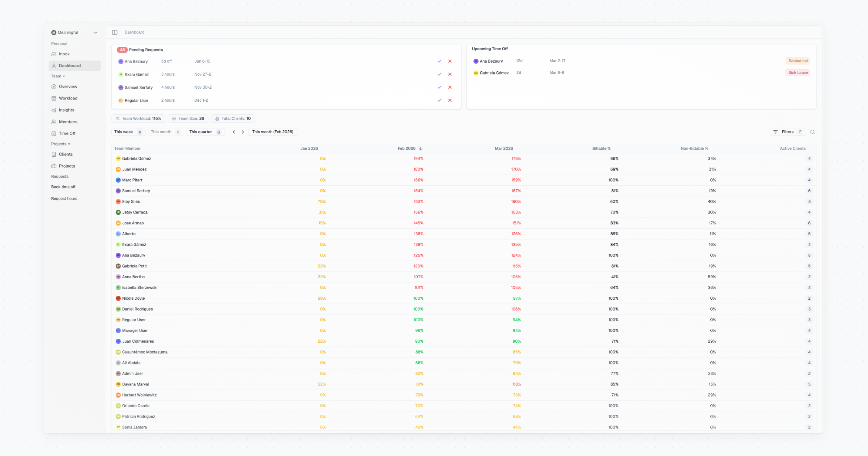
Task: Open Inbox from the sidebar
Action: tap(64, 54)
